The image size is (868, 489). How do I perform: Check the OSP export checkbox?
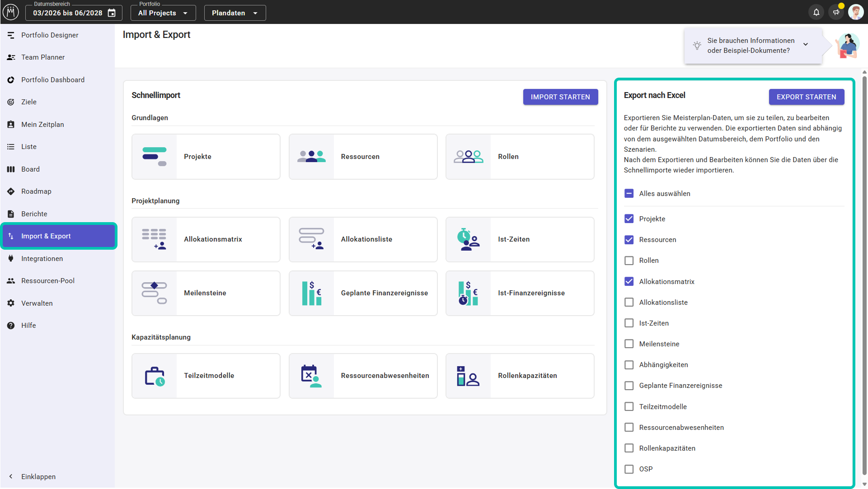click(x=629, y=469)
